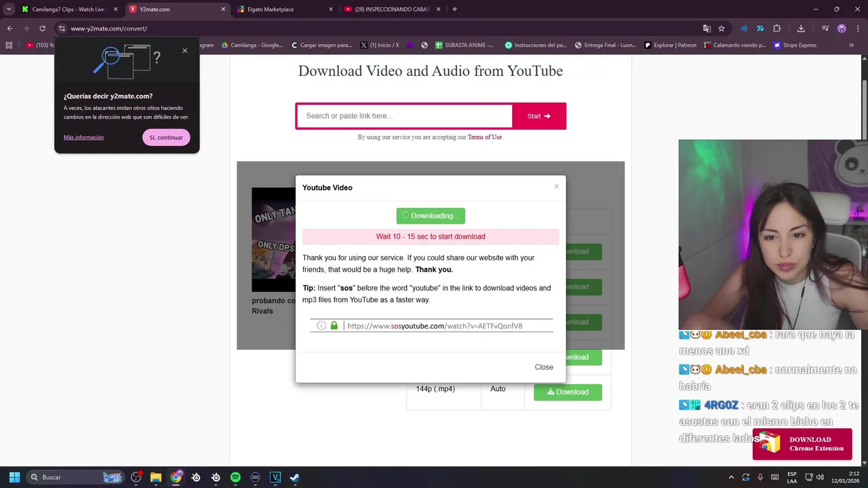868x488 pixels.
Task: Open the site information icon in address bar
Action: [x=62, y=28]
